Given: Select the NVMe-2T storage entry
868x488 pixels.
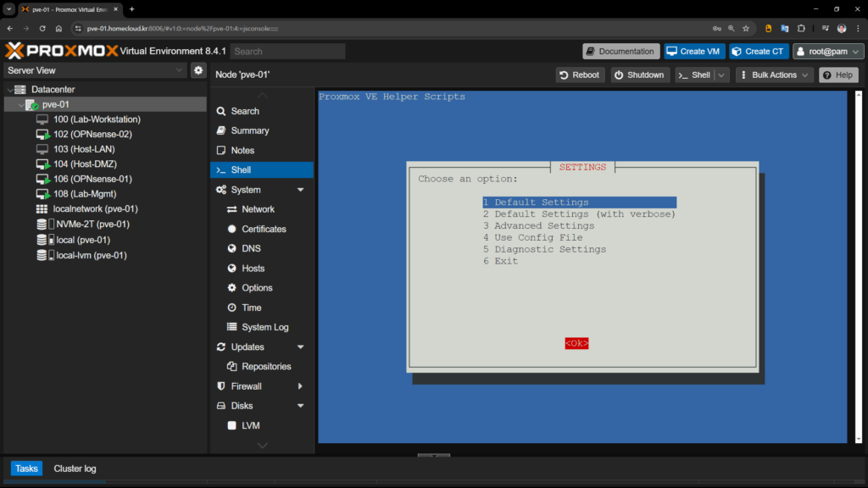Looking at the screenshot, I should point(92,225).
